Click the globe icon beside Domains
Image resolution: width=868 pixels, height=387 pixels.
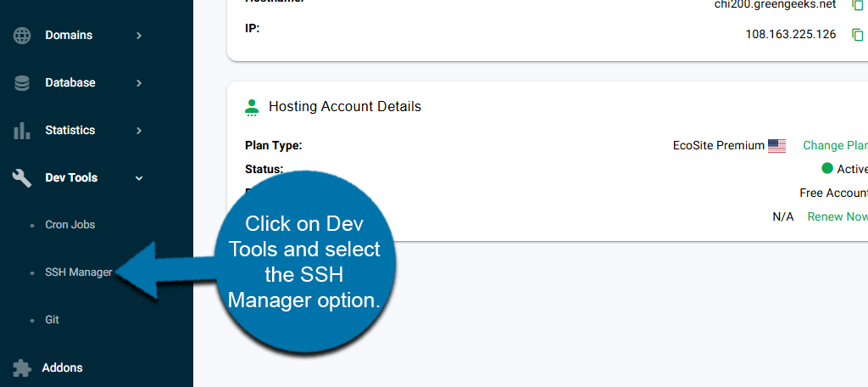(x=22, y=36)
